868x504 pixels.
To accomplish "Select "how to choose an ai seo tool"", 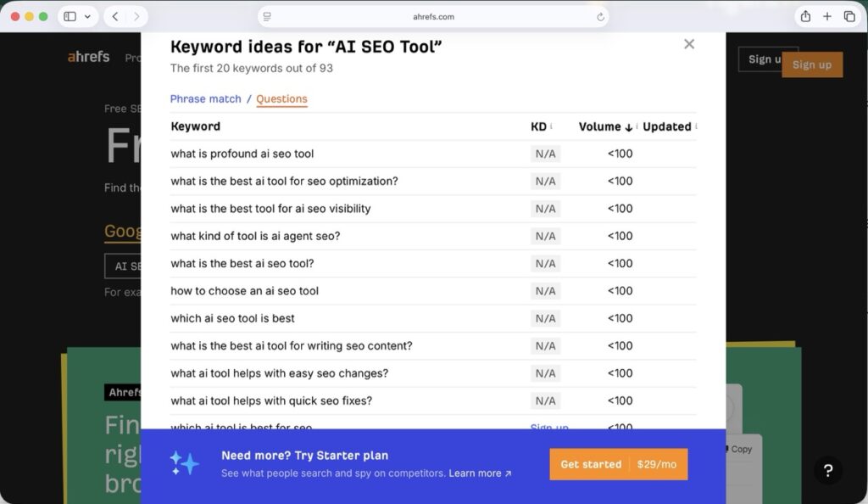I will pyautogui.click(x=244, y=291).
